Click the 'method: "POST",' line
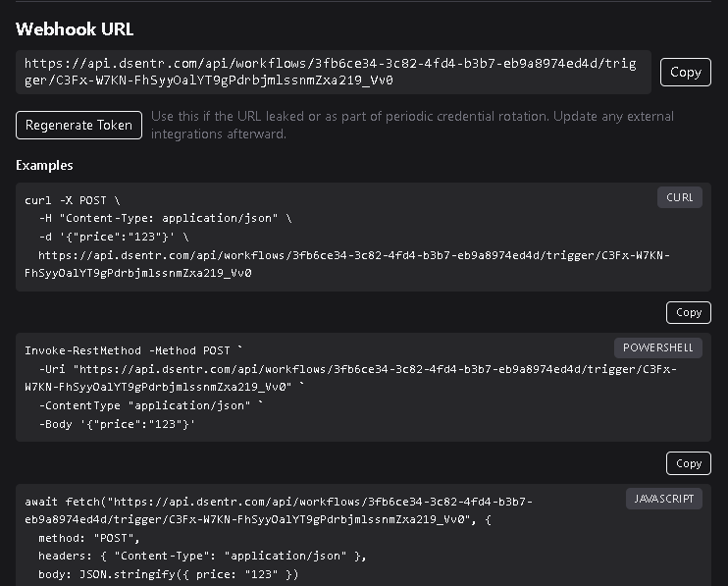The height and width of the screenshot is (586, 728). tap(89, 538)
